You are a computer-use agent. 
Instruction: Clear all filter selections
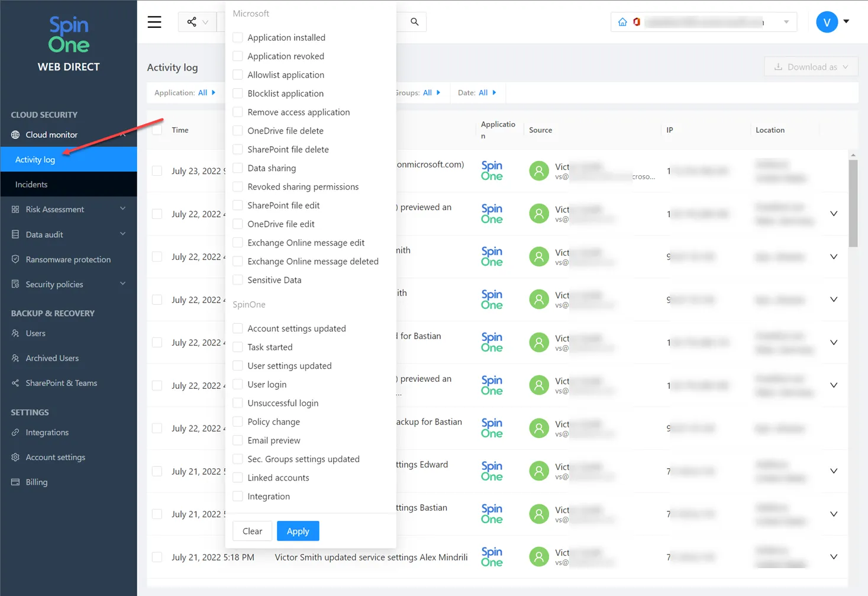(252, 531)
